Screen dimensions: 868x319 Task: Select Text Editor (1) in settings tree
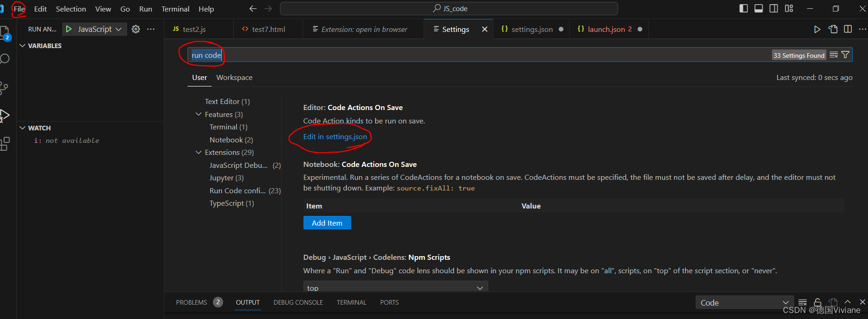pyautogui.click(x=227, y=102)
